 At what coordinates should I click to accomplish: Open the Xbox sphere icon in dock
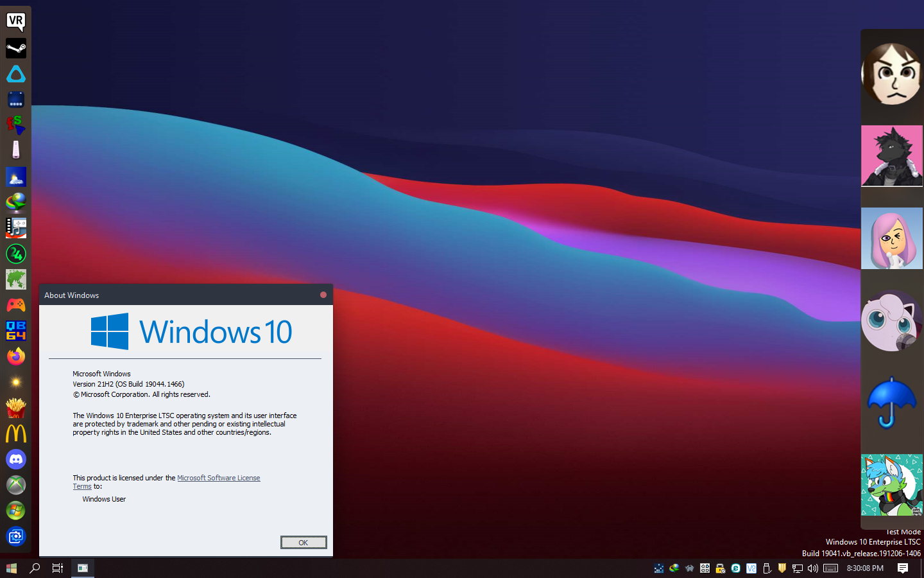pyautogui.click(x=16, y=485)
